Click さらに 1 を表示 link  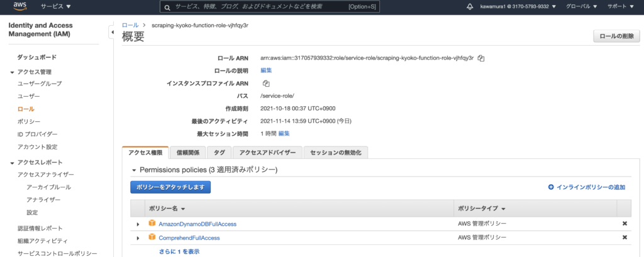click(x=179, y=251)
